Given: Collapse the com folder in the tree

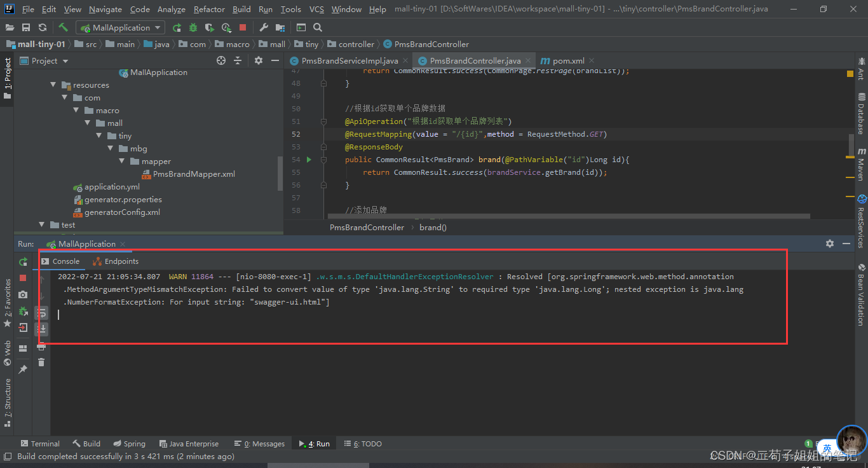Looking at the screenshot, I should pyautogui.click(x=65, y=97).
